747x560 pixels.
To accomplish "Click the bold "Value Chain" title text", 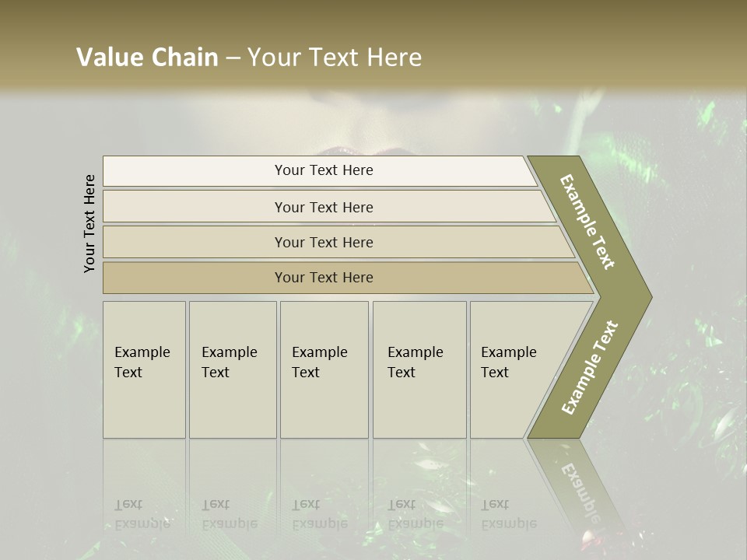I will click(x=147, y=58).
